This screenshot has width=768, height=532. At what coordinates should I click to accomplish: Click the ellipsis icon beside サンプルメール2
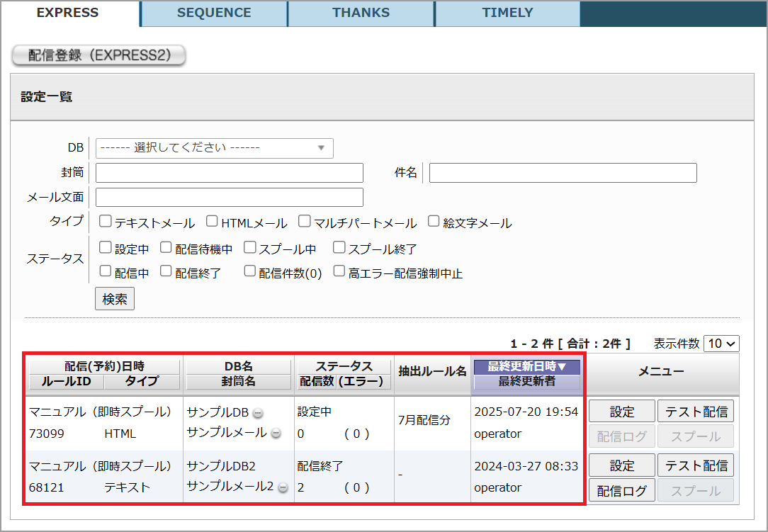[x=283, y=488]
